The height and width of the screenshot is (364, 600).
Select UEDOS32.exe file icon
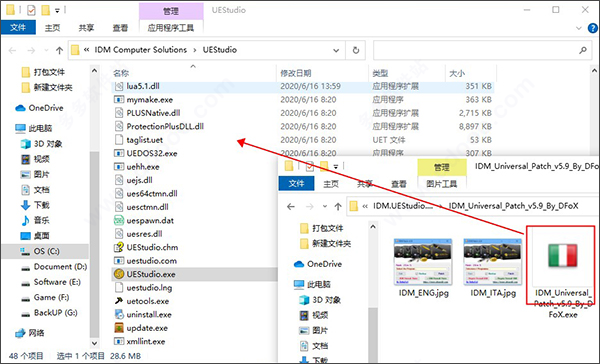(119, 153)
